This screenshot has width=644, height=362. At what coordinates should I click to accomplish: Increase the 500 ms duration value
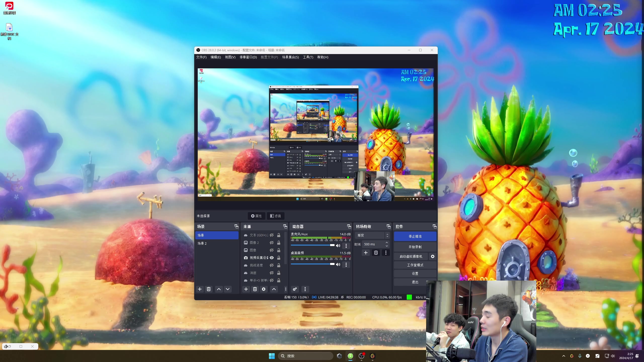387,243
